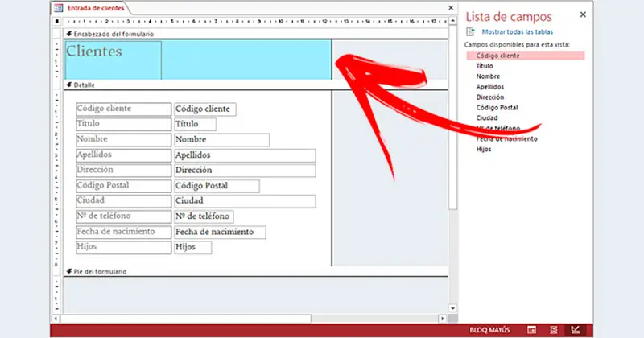Image resolution: width=644 pixels, height=338 pixels.
Task: Select the Apellidos label control
Action: 123,155
